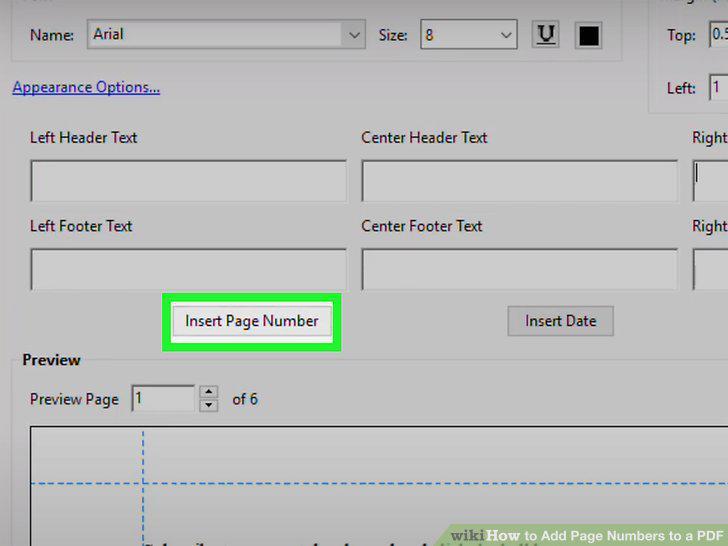This screenshot has height=546, width=728.
Task: Open the font Name dropdown showing Arial
Action: click(226, 34)
